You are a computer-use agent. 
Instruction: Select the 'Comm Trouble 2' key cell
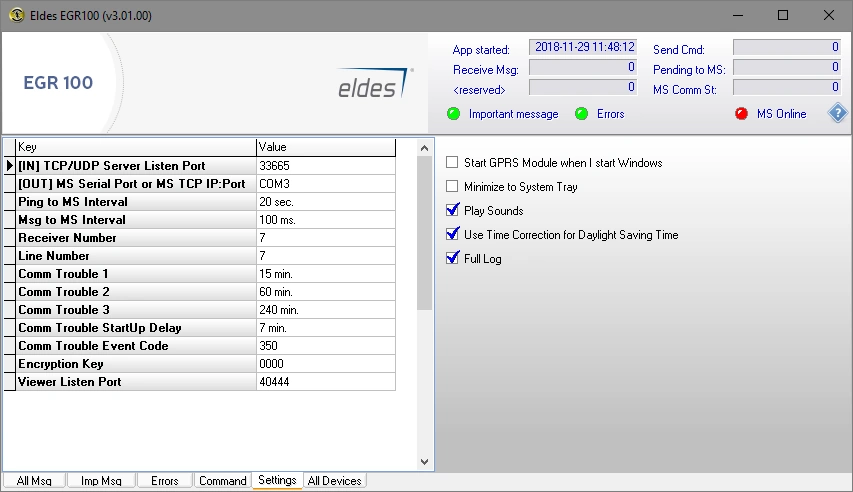pyautogui.click(x=135, y=291)
